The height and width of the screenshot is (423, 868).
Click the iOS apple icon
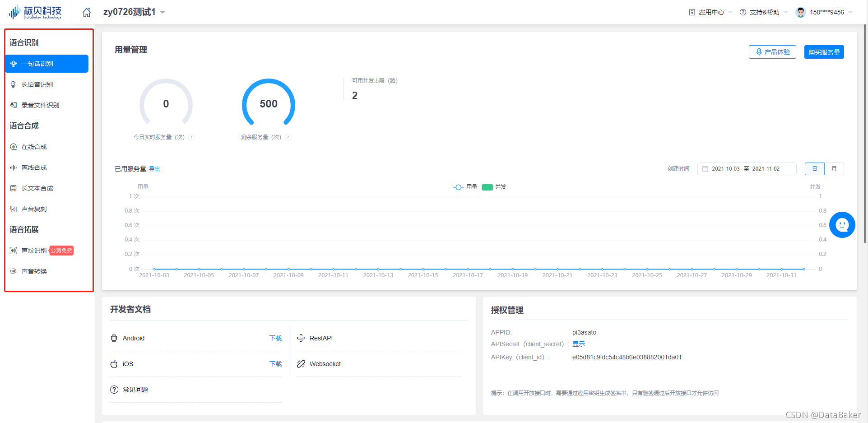click(114, 364)
